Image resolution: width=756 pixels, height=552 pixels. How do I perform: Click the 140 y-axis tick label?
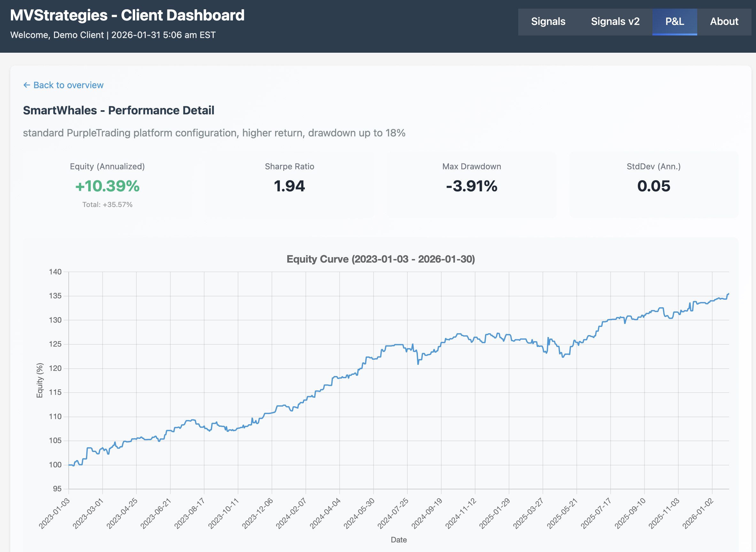pyautogui.click(x=55, y=272)
